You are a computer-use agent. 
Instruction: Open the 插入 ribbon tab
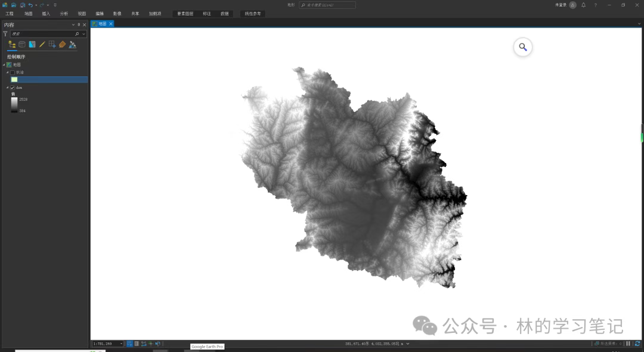tap(46, 13)
